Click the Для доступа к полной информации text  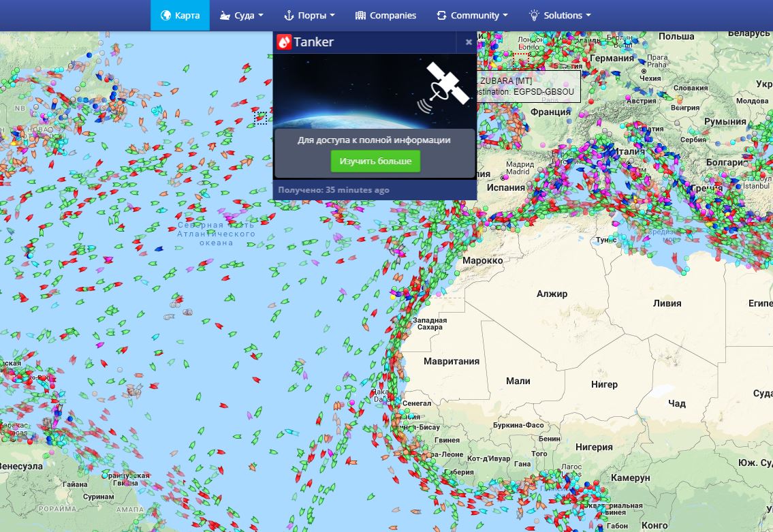(374, 140)
